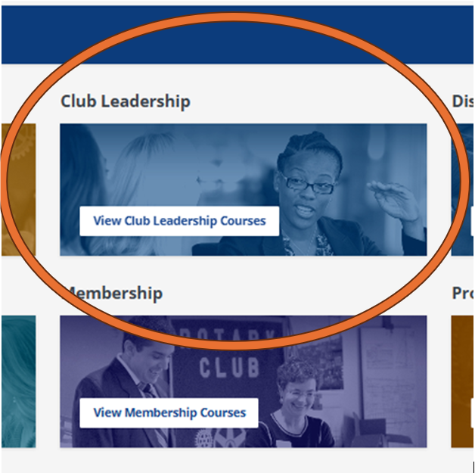Click the raised hand in Club Leadership photo
Screen dimensions: 475x476
click(x=395, y=197)
